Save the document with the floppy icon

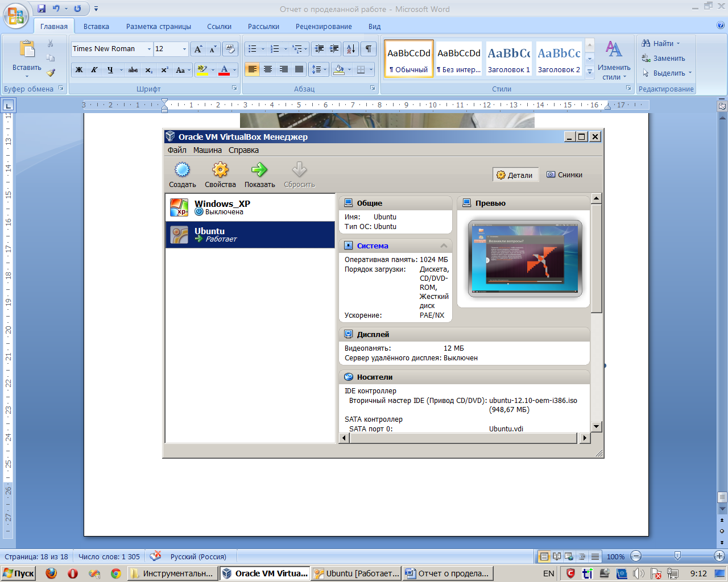(x=41, y=9)
